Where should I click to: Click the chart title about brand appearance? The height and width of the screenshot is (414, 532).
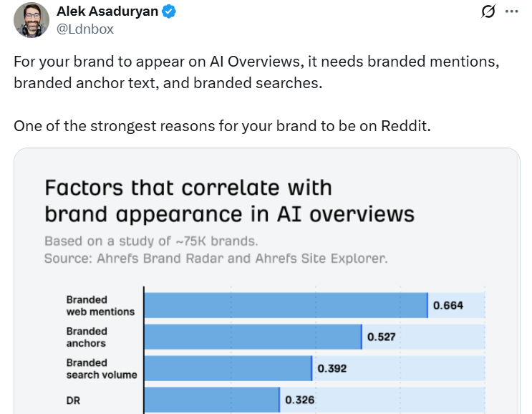(229, 200)
